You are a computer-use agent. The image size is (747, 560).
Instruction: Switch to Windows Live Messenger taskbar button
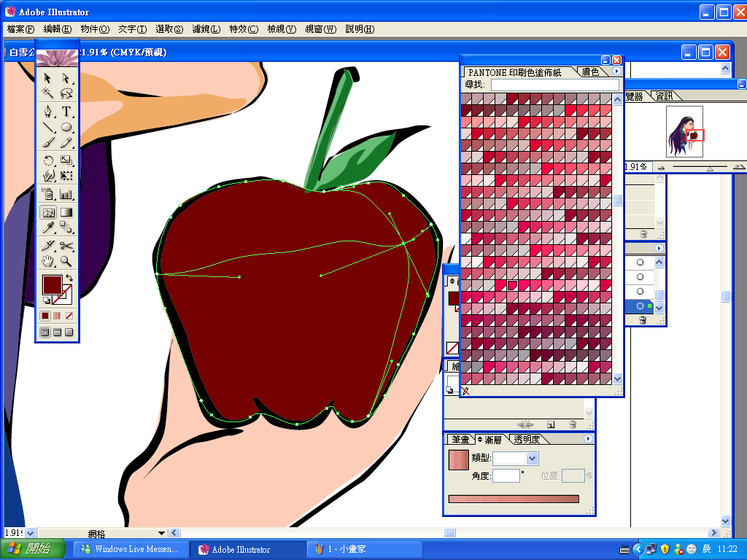click(x=131, y=549)
